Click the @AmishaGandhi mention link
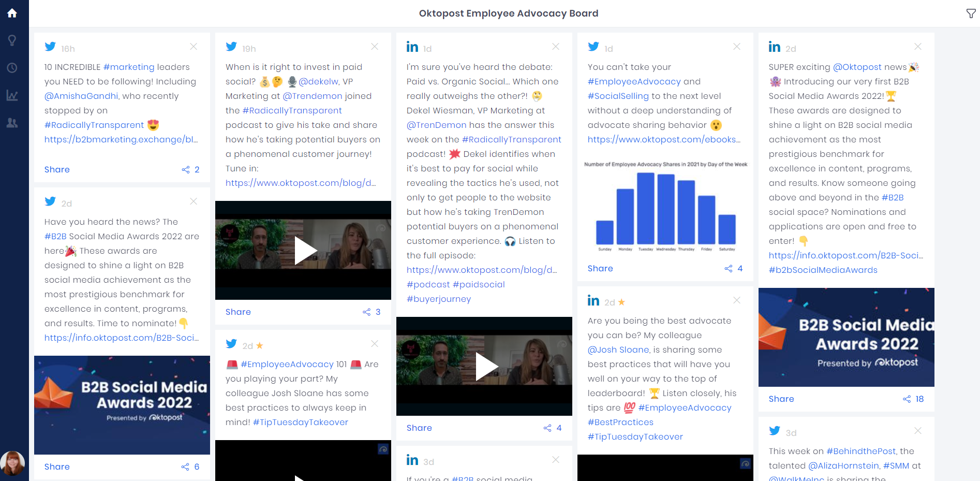Viewport: 980px width, 481px height. pyautogui.click(x=81, y=96)
